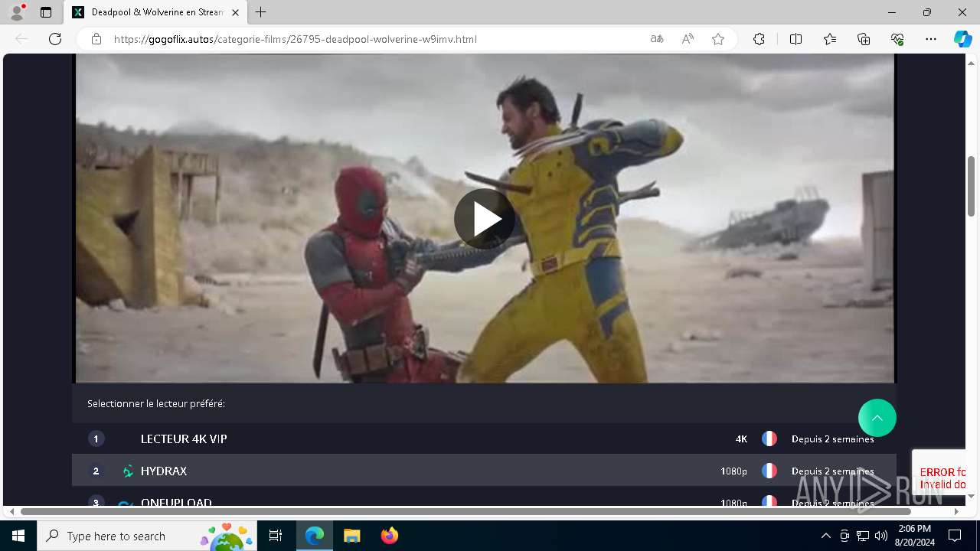
Task: Refresh the current page
Action: (55, 39)
